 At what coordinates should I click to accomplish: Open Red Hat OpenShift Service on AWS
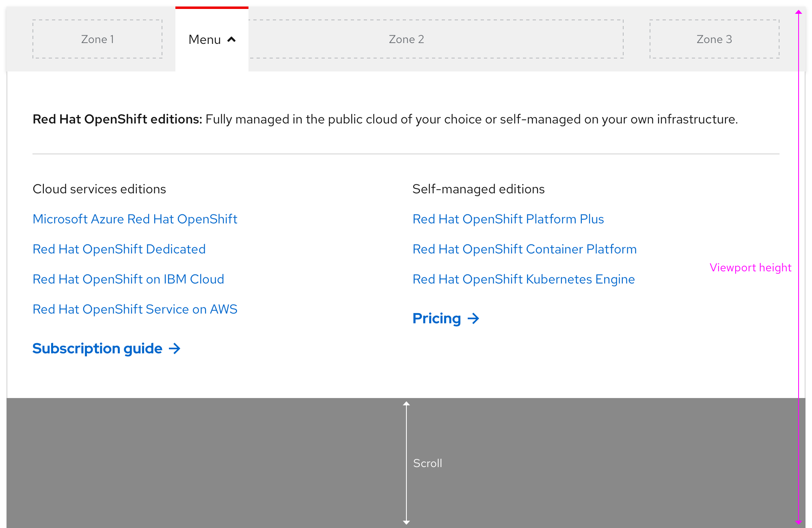[x=135, y=309]
